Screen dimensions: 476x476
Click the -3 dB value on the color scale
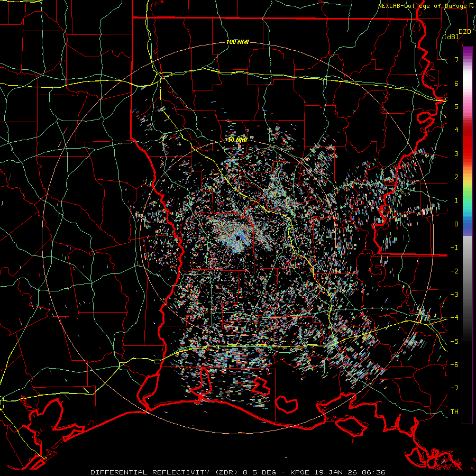click(454, 295)
